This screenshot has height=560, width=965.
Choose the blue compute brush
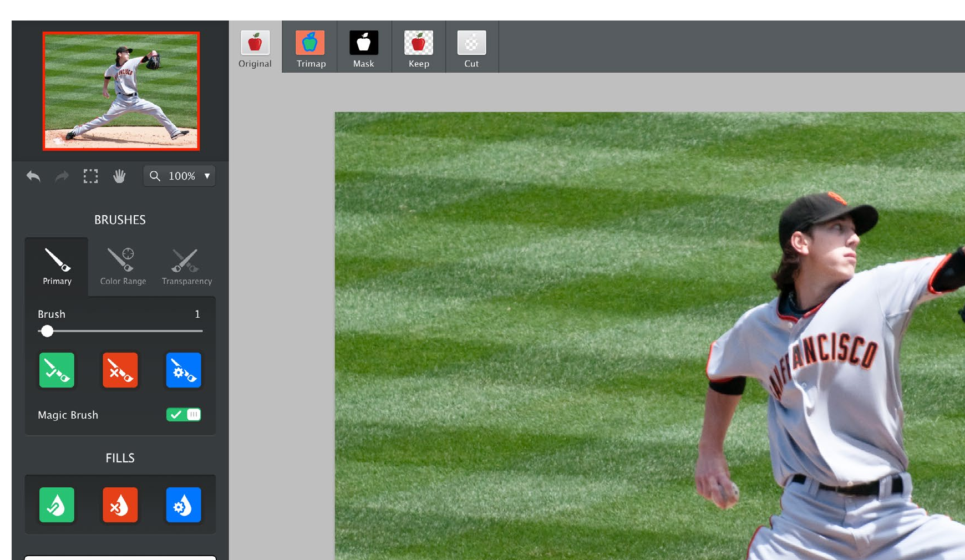click(184, 370)
